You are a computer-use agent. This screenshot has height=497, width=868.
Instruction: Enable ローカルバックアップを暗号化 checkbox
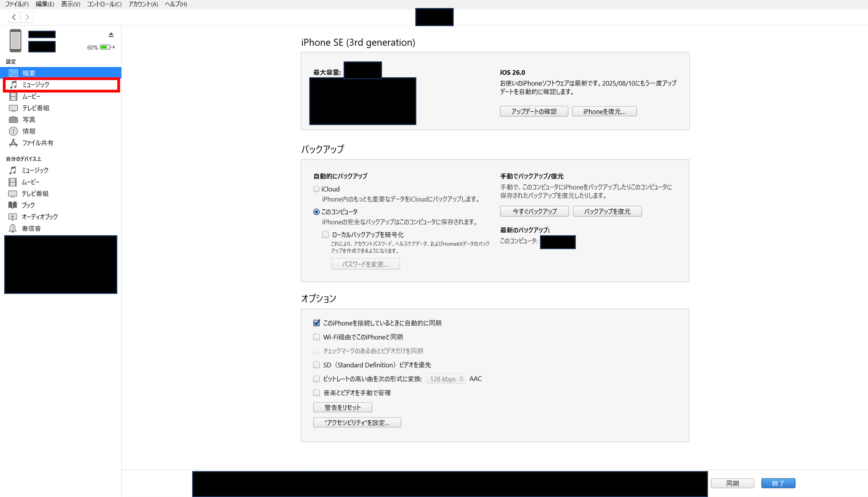tap(325, 235)
